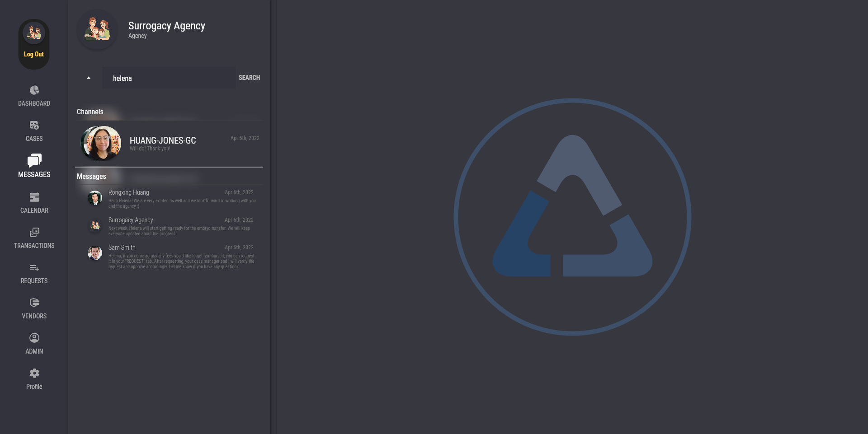Collapse search with the up arrow
This screenshot has width=868, height=434.
click(89, 78)
